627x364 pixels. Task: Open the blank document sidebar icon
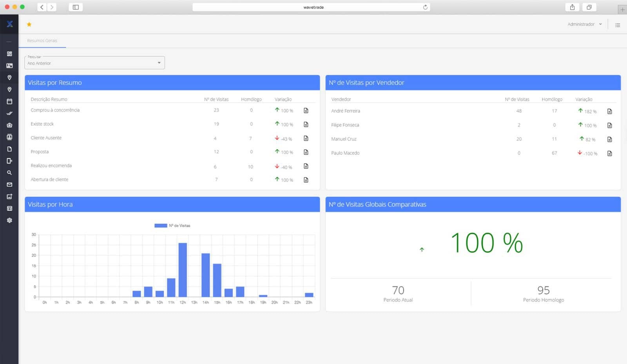click(x=9, y=149)
